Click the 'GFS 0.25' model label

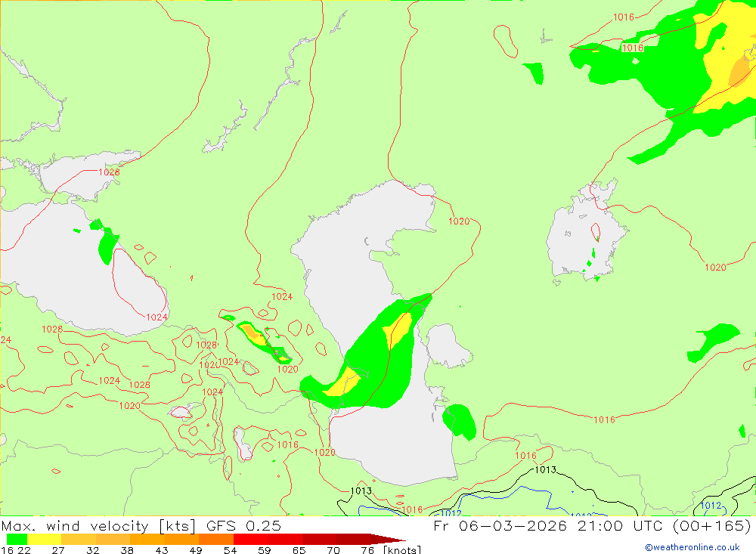243,526
